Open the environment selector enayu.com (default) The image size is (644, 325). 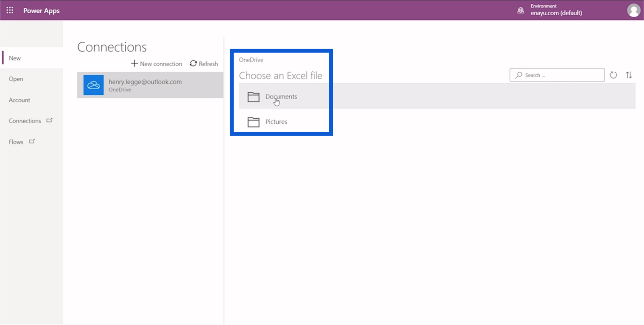click(556, 13)
